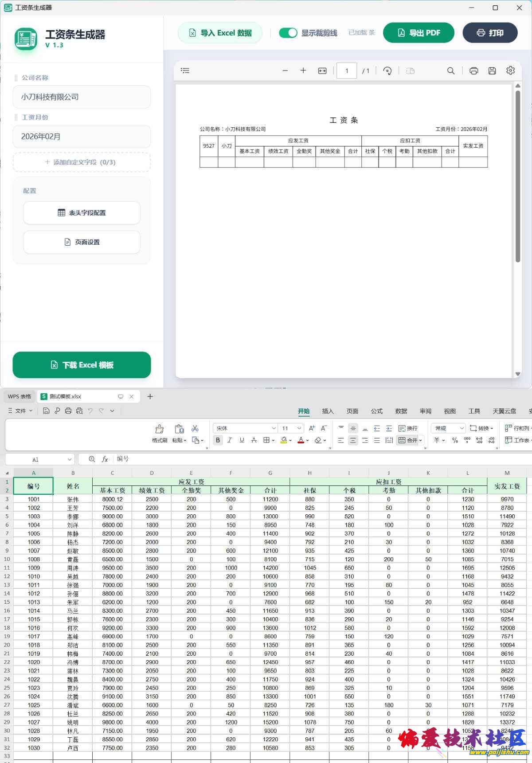This screenshot has width=532, height=763.
Task: Toggle the 显示裁剪线 switch
Action: point(288,33)
